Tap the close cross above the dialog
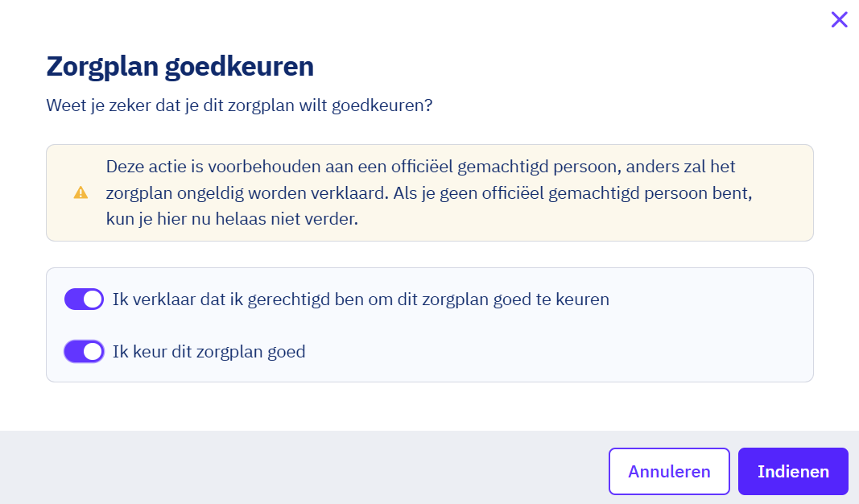This screenshot has height=504, width=859. [x=839, y=19]
